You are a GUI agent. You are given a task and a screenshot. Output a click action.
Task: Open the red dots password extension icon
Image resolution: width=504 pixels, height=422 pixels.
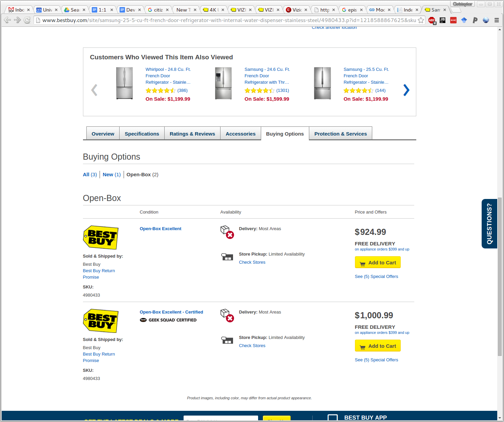tap(453, 20)
